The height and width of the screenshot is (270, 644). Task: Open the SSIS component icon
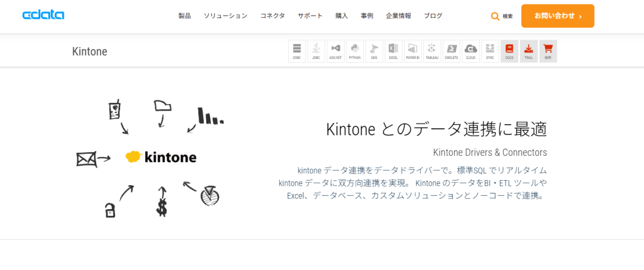tap(374, 51)
